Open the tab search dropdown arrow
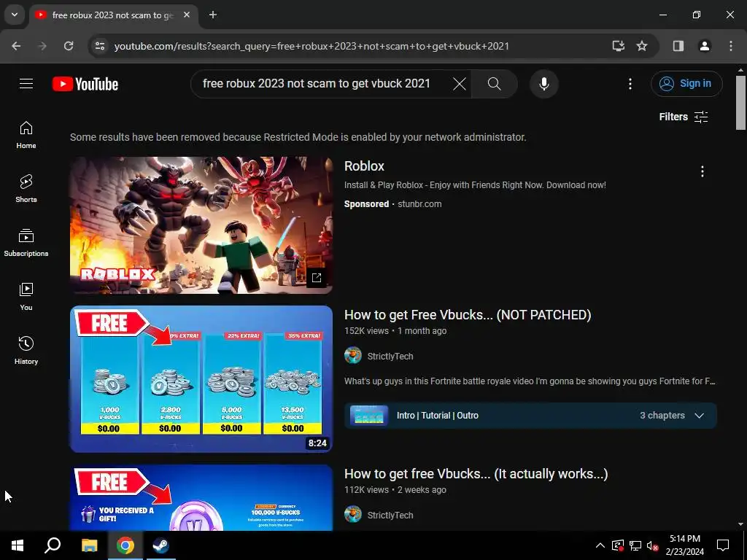The height and width of the screenshot is (560, 747). point(15,15)
